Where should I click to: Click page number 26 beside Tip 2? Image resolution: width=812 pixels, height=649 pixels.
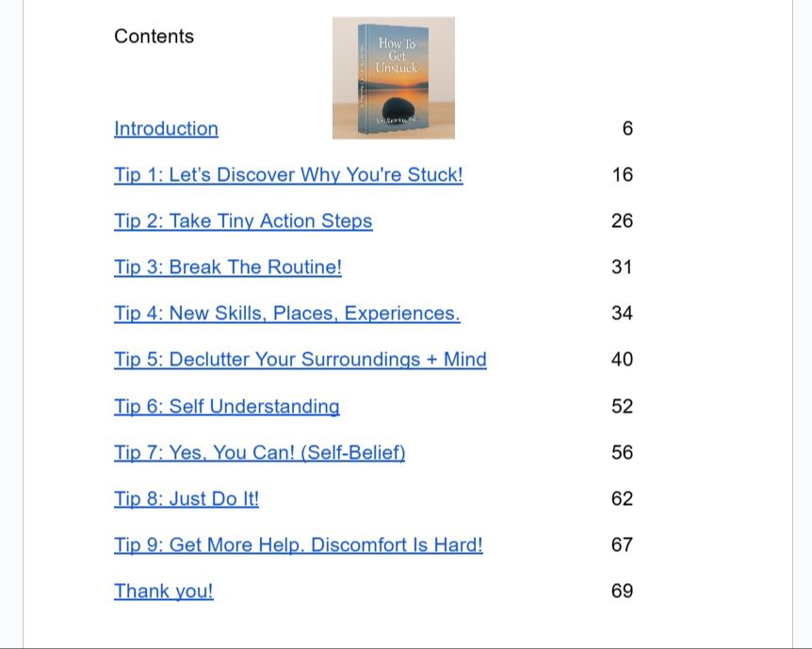tap(623, 220)
